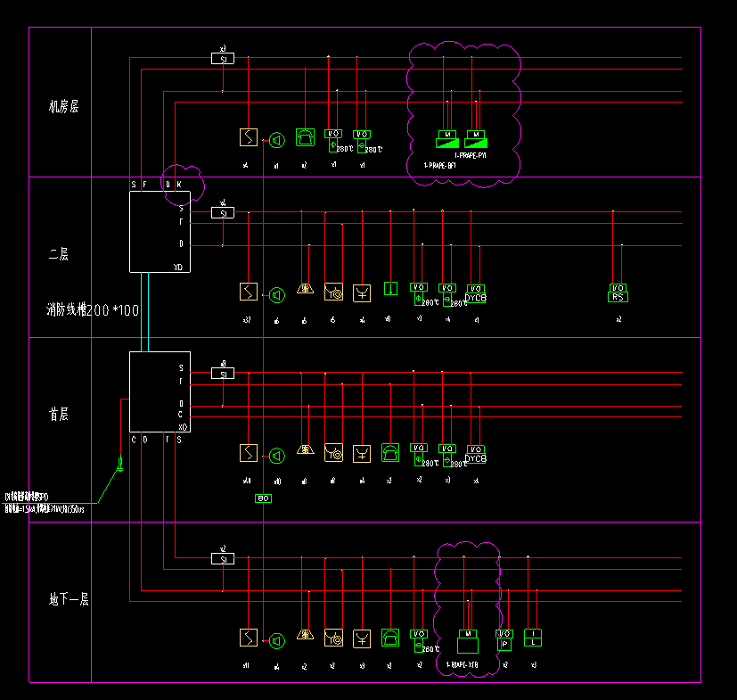
Task: Click the yellow Y symbol on the 地下一层 row
Action: click(x=362, y=639)
